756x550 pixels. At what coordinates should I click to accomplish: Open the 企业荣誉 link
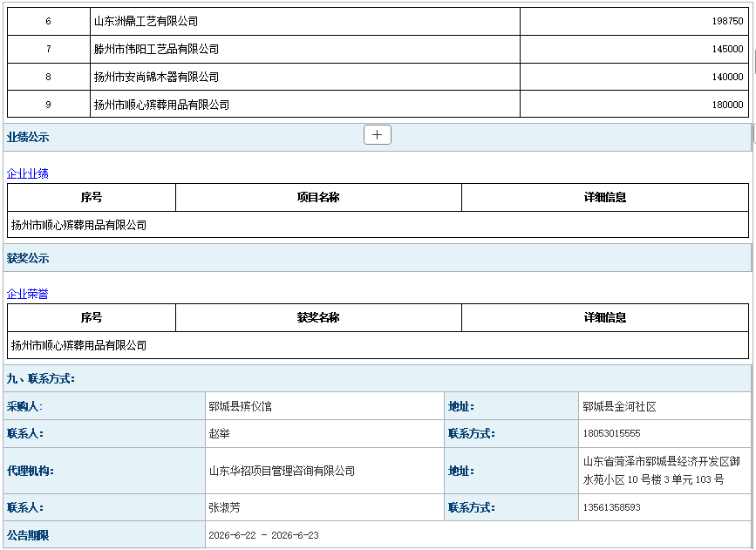(28, 294)
